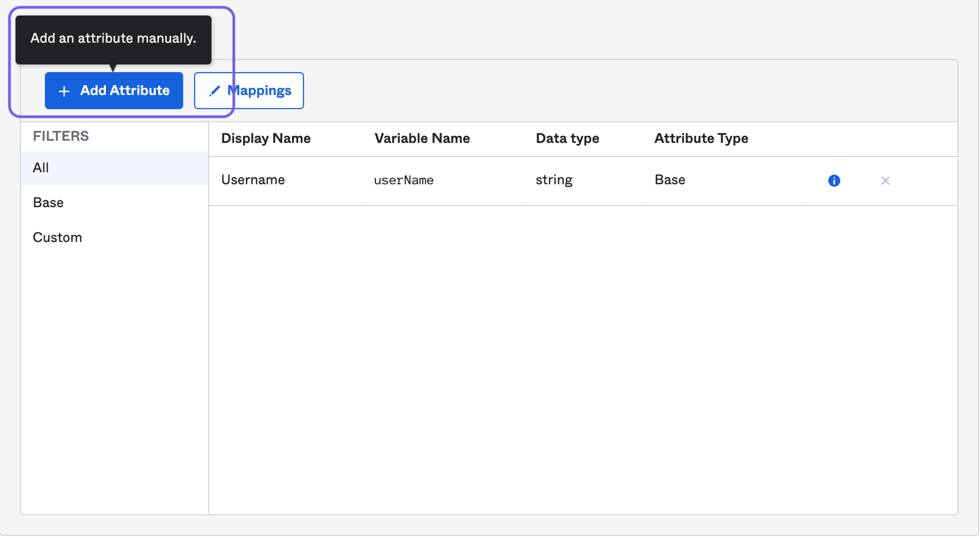Click the FILTERS heading label
The image size is (980, 538).
pos(61,136)
